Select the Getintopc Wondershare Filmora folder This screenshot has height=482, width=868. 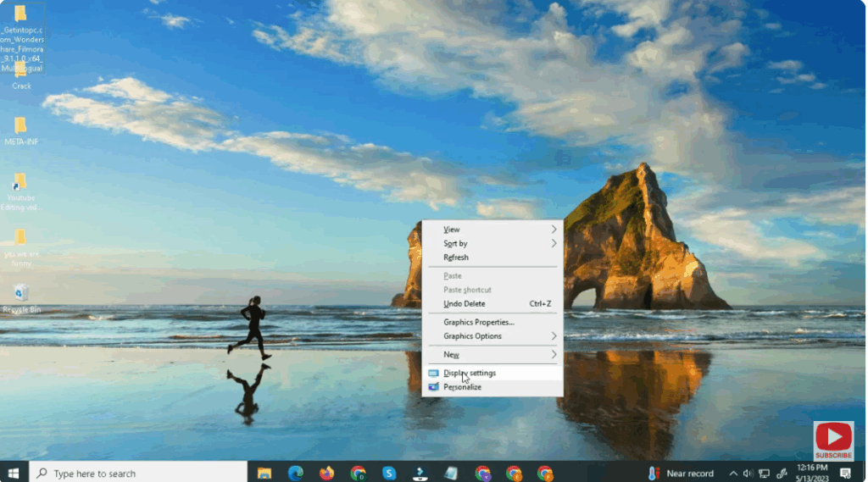tap(22, 39)
